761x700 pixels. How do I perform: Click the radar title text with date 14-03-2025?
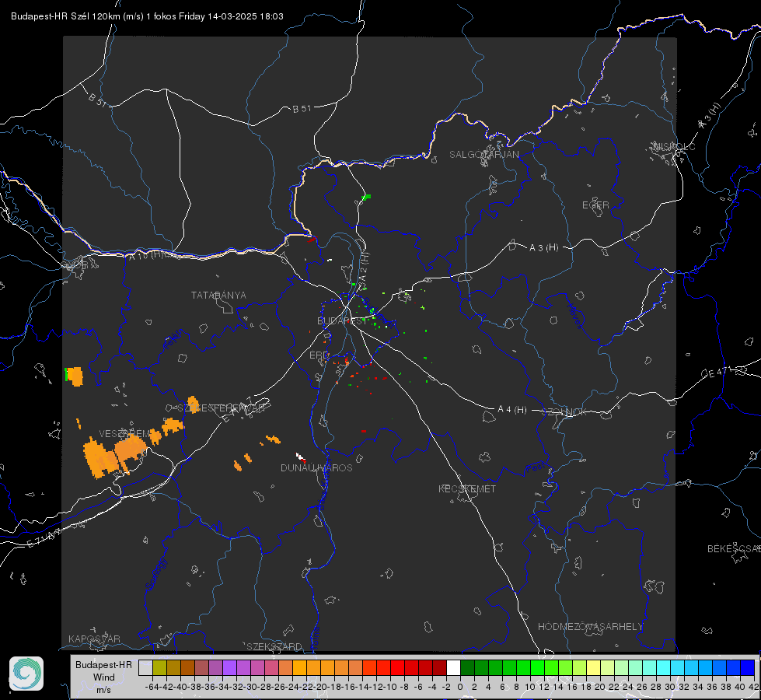coord(147,16)
